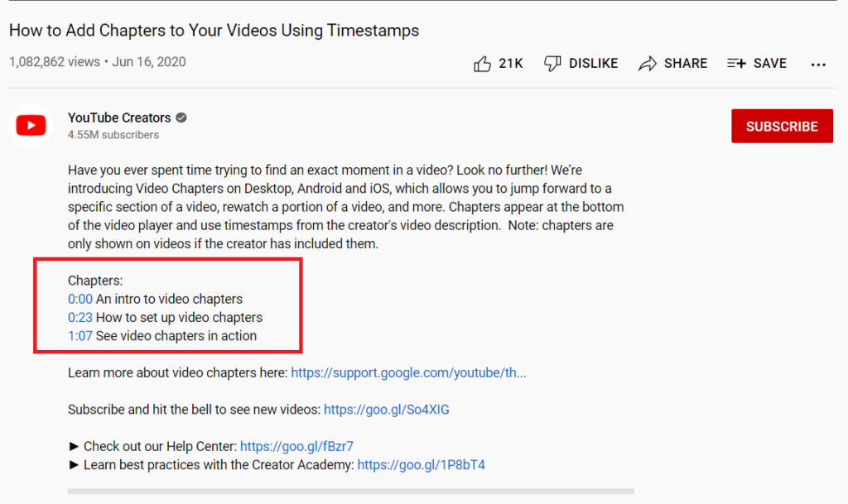Click the Subscribe button

(x=782, y=126)
